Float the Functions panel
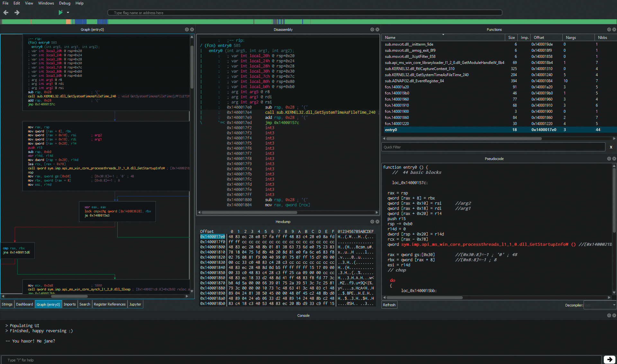This screenshot has width=617, height=364. tap(609, 30)
